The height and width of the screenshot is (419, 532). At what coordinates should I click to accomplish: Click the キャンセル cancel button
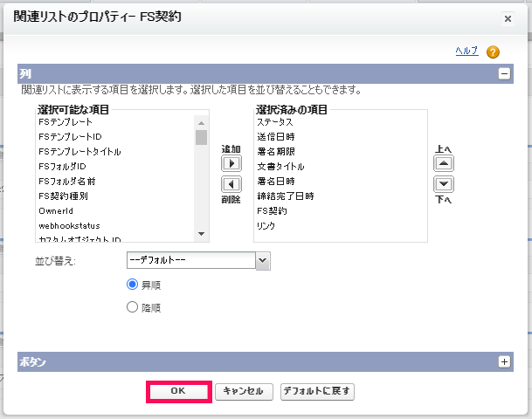tap(244, 391)
